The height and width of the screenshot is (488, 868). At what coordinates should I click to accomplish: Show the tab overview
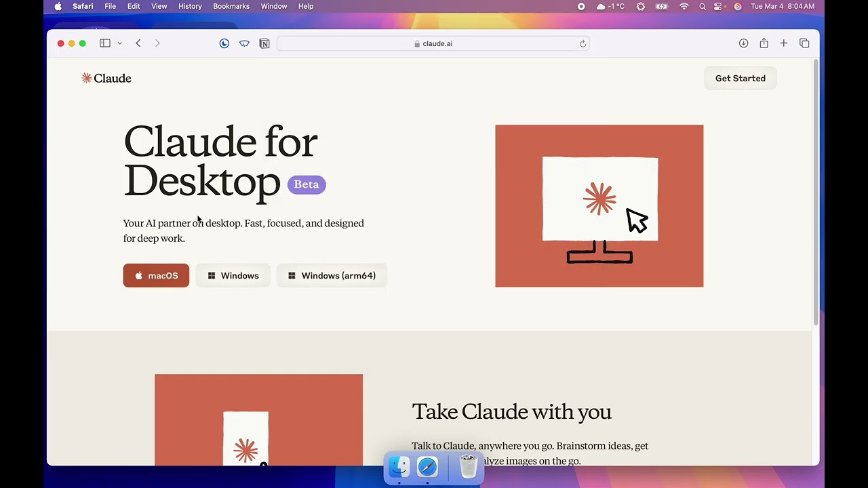804,43
